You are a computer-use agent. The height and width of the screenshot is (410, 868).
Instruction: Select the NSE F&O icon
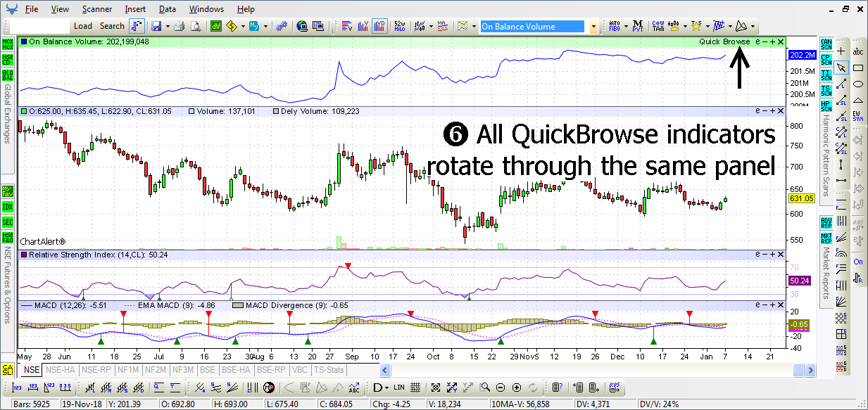pos(8,238)
